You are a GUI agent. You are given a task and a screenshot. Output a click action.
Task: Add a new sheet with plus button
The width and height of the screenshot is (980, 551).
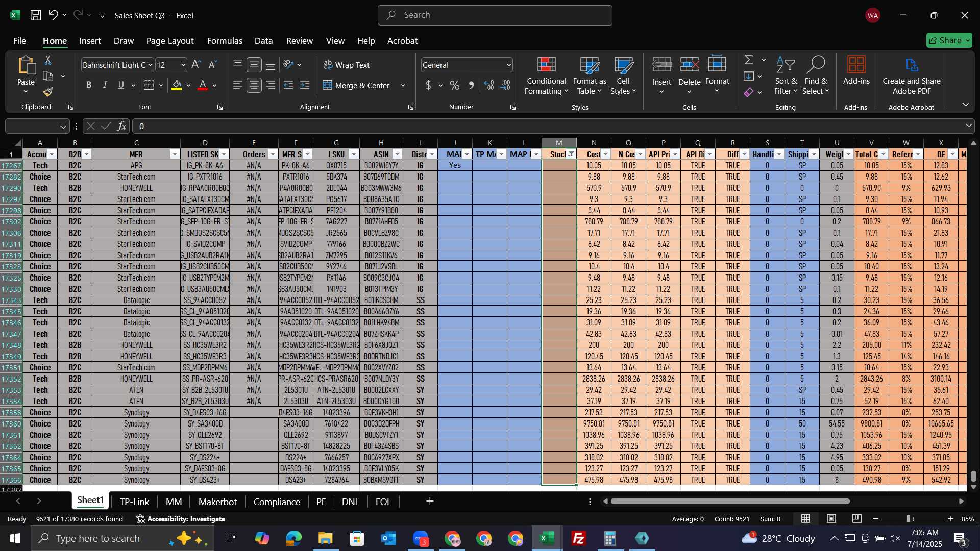coord(430,502)
